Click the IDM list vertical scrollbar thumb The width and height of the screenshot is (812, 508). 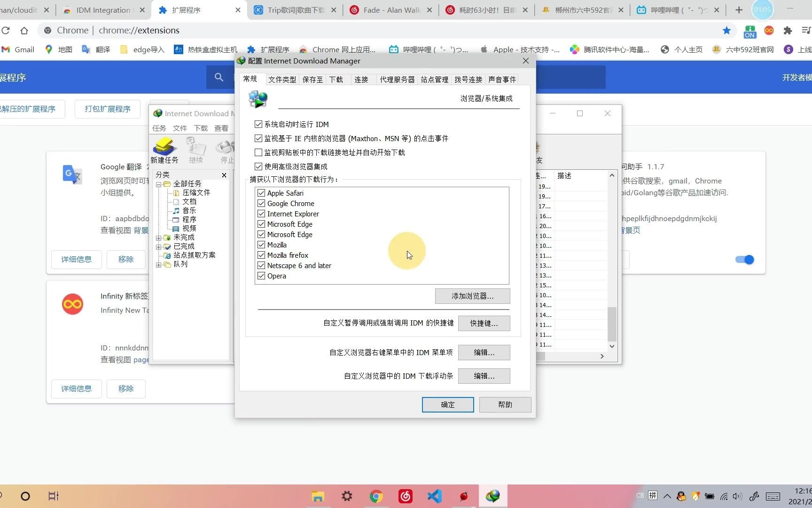point(611,324)
